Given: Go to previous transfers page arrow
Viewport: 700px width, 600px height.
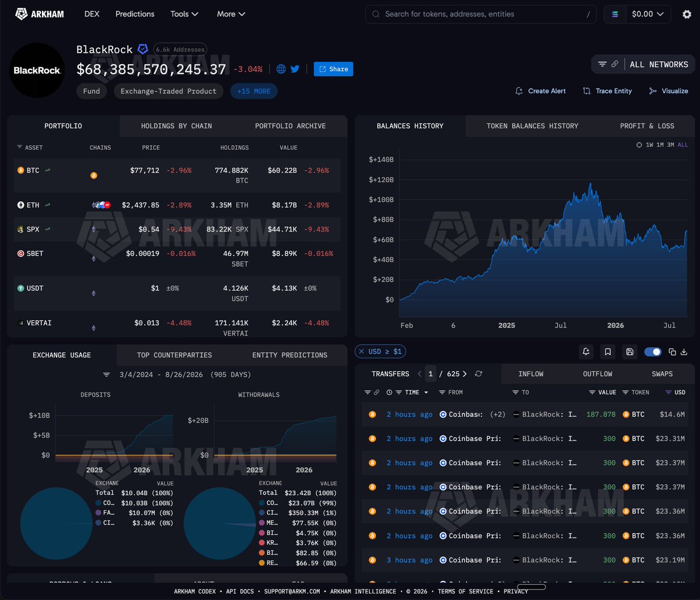Looking at the screenshot, I should (419, 374).
